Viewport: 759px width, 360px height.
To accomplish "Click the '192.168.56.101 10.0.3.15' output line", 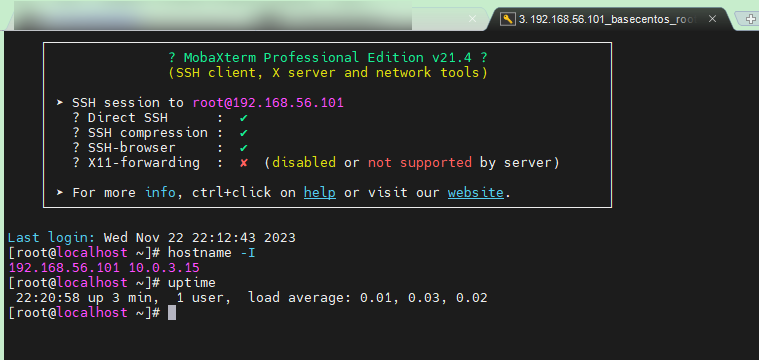I will tap(104, 268).
